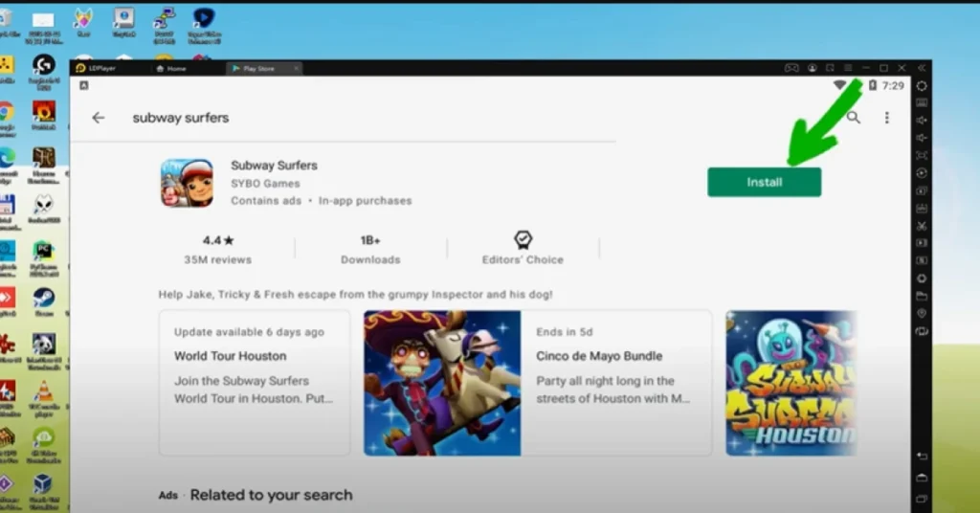980x513 pixels.
Task: Click 'Related to your search' heading
Action: pyautogui.click(x=271, y=495)
